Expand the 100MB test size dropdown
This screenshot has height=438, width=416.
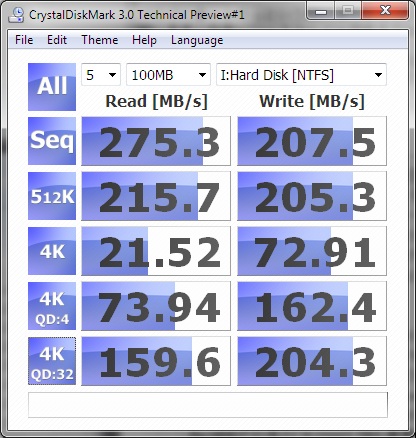pyautogui.click(x=168, y=75)
